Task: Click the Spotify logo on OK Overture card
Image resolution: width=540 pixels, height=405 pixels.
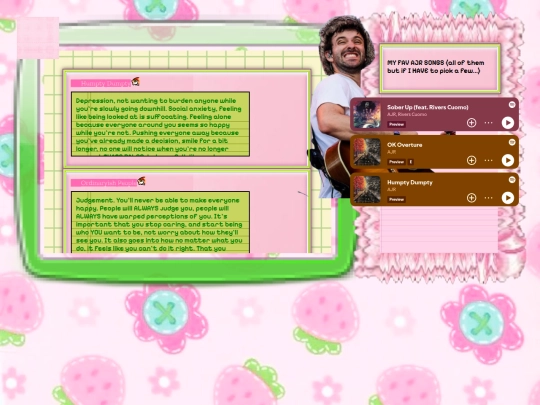Action: click(x=512, y=142)
